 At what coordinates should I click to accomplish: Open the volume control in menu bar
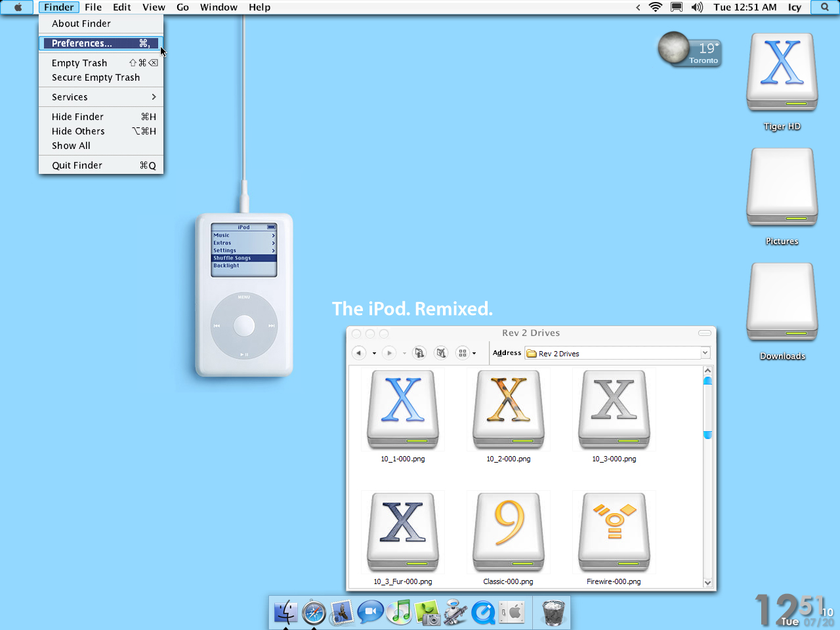click(x=697, y=7)
